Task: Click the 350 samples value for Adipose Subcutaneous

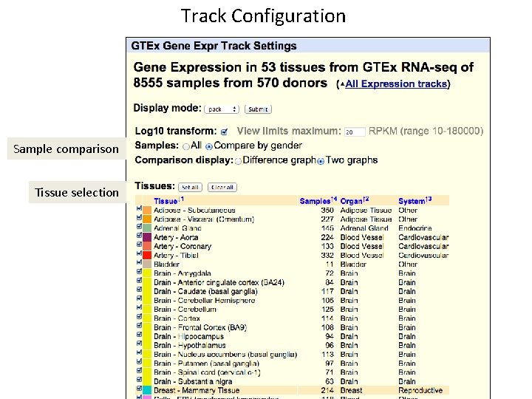Action: tap(327, 211)
